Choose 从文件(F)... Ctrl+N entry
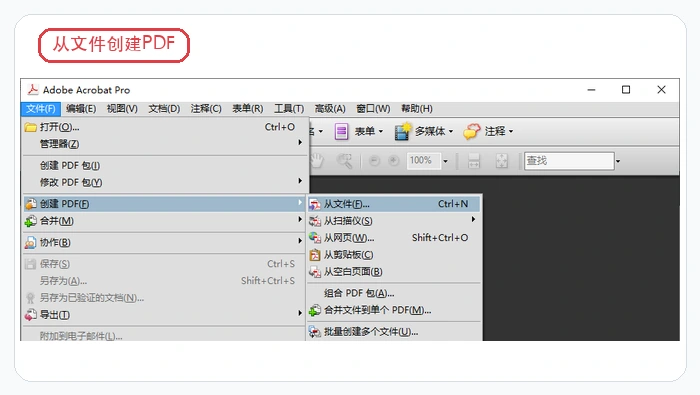Viewport: 700px width, 395px height. click(x=394, y=204)
